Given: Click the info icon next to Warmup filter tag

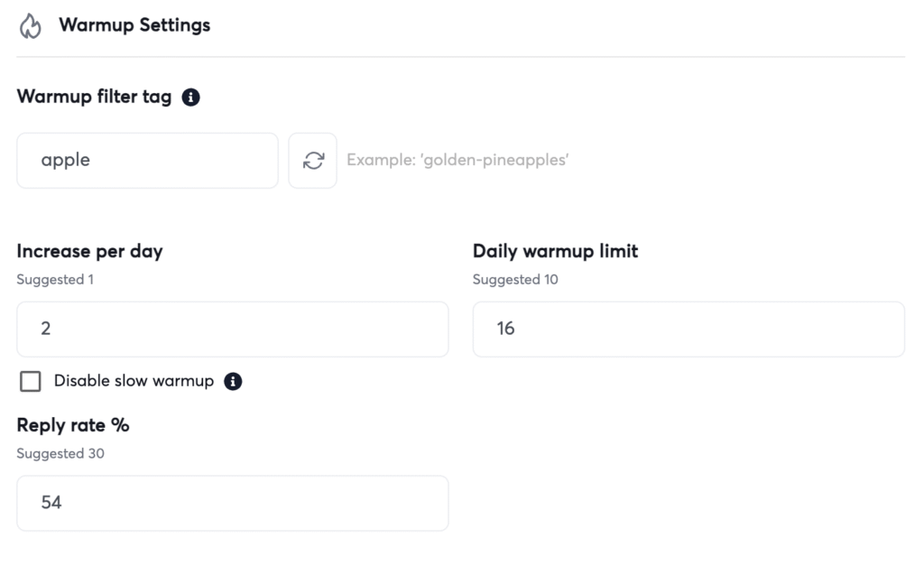Looking at the screenshot, I should (190, 97).
